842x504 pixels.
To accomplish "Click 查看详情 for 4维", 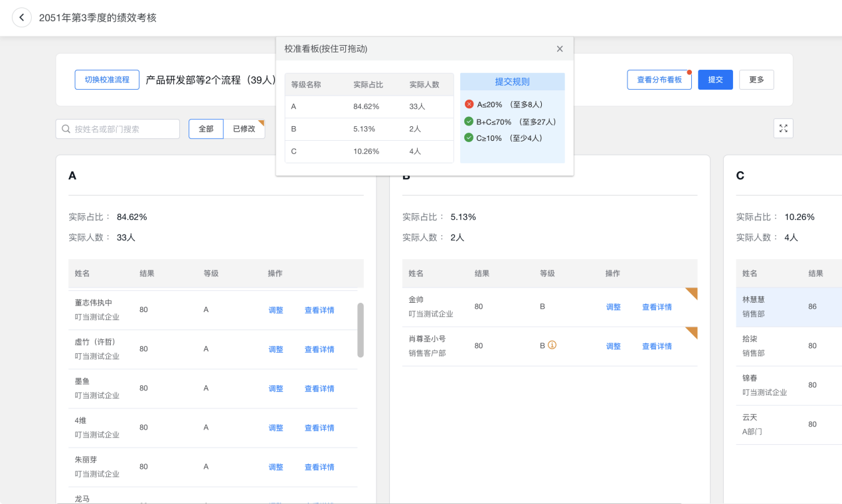I will click(319, 428).
